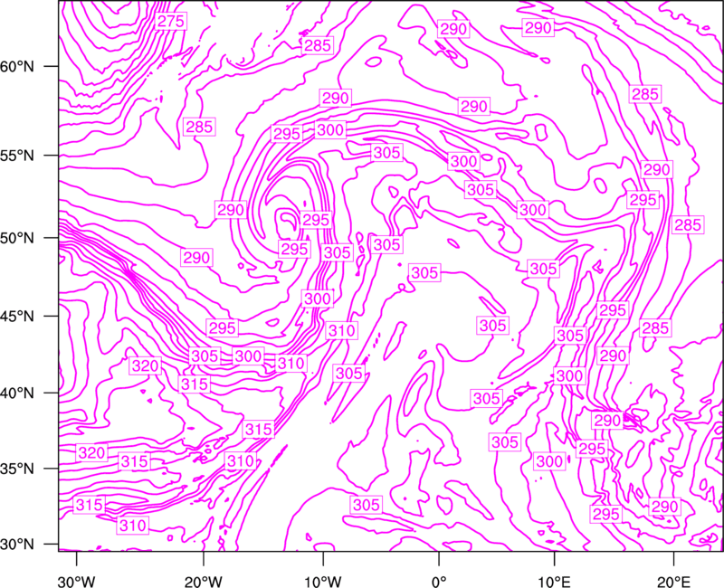Click the 0° longitude axis label
This screenshot has height=588, width=724.
[439, 582]
